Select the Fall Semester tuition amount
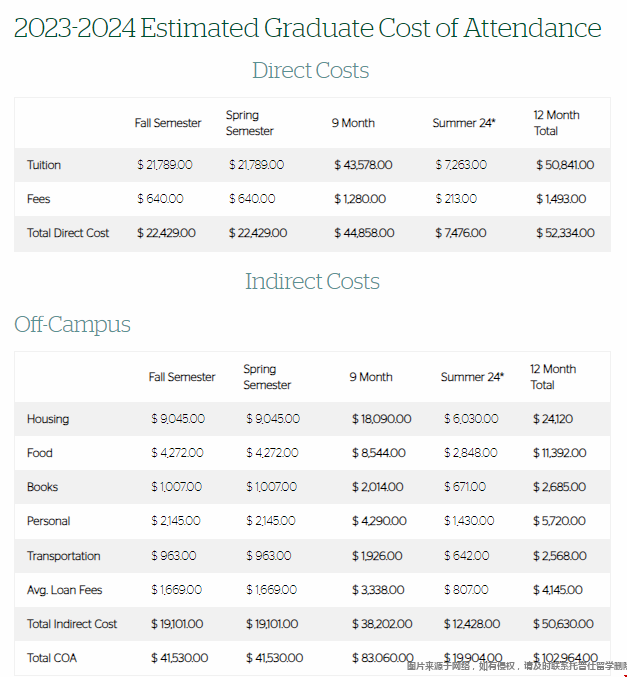The height and width of the screenshot is (677, 627). [165, 165]
